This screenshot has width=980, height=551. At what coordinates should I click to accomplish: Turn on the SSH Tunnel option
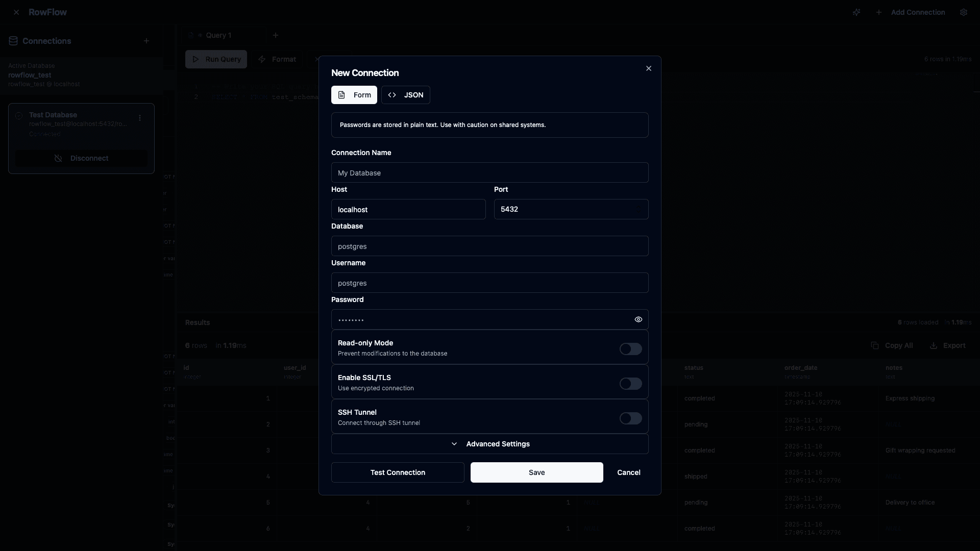630,418
